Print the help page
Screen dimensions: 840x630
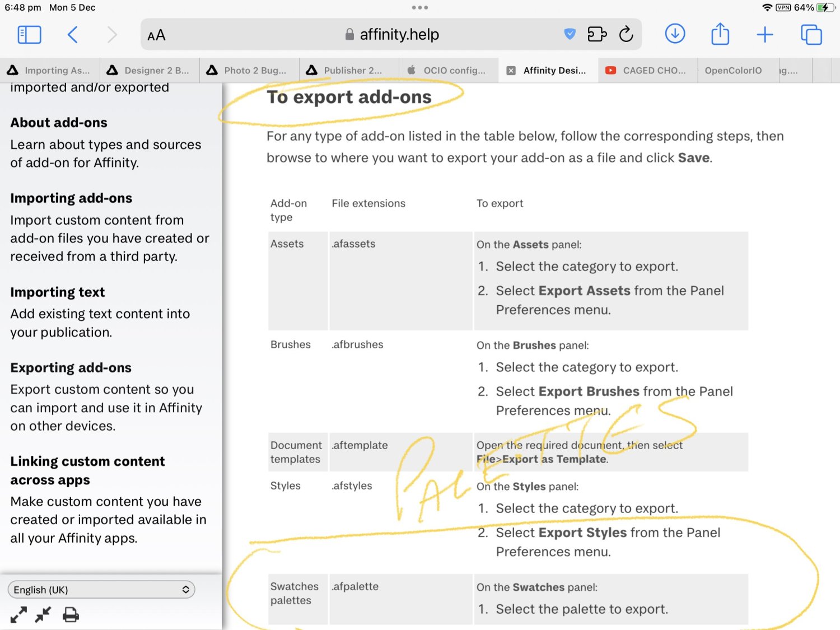pyautogui.click(x=70, y=614)
